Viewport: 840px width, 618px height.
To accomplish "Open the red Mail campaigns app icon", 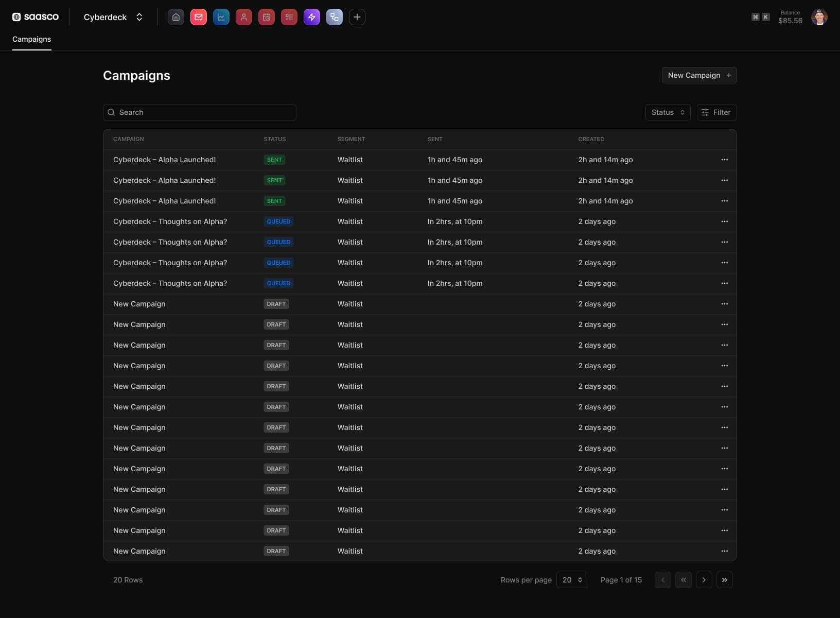I will click(198, 17).
